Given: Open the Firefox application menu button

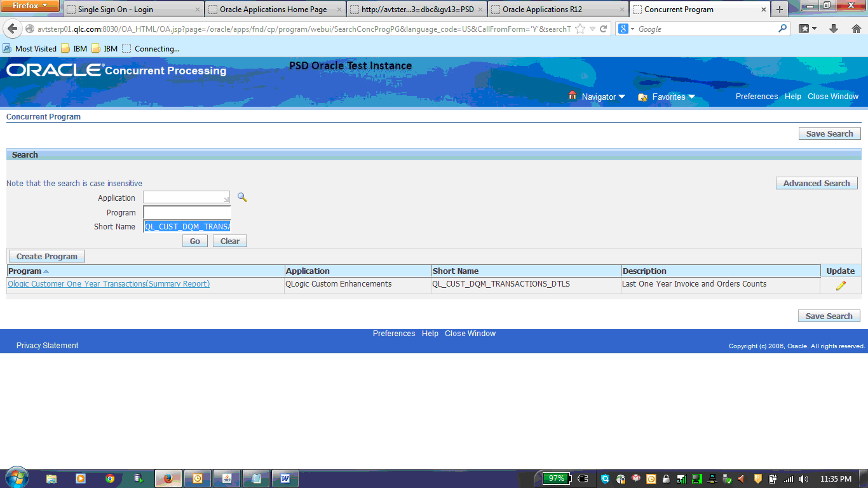Looking at the screenshot, I should [x=30, y=6].
